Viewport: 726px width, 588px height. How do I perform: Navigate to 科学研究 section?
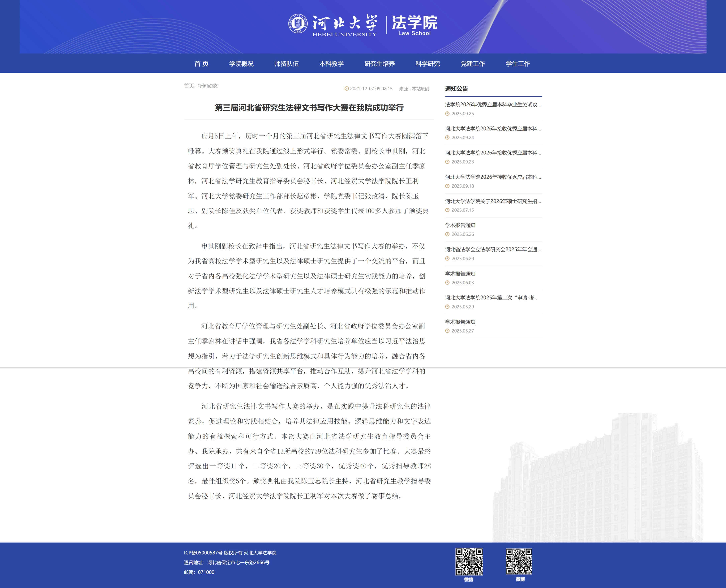pos(427,64)
